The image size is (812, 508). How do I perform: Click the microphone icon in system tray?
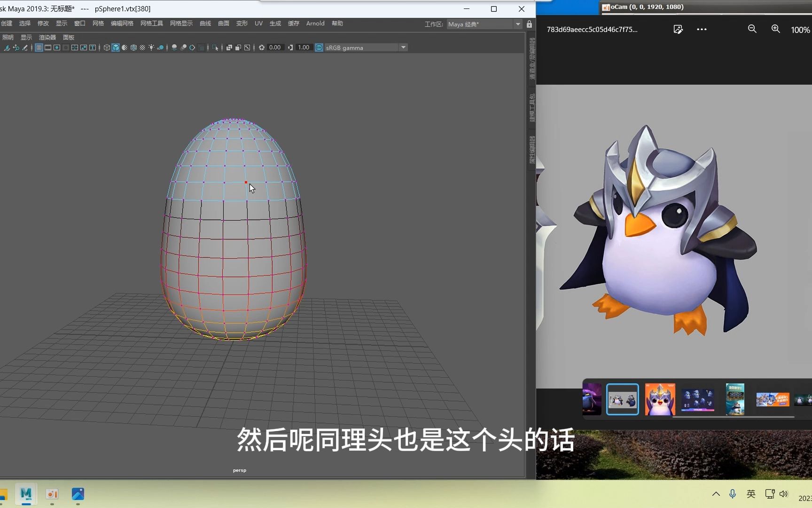point(733,494)
